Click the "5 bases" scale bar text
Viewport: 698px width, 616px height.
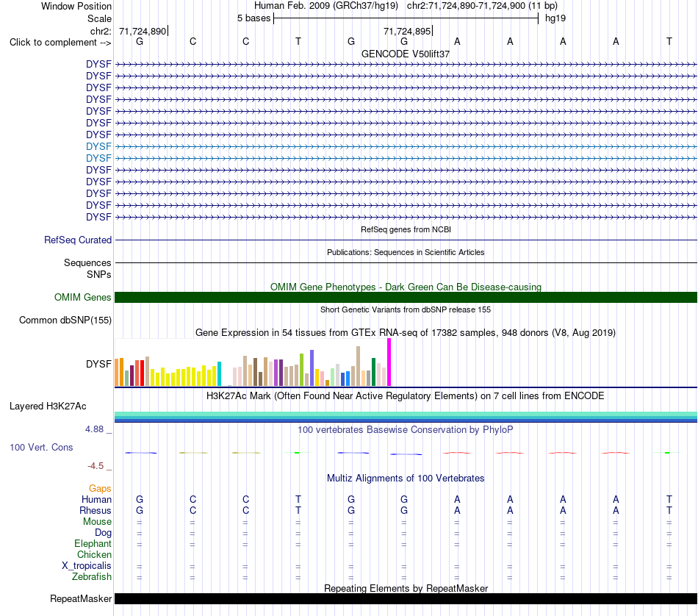pyautogui.click(x=253, y=18)
